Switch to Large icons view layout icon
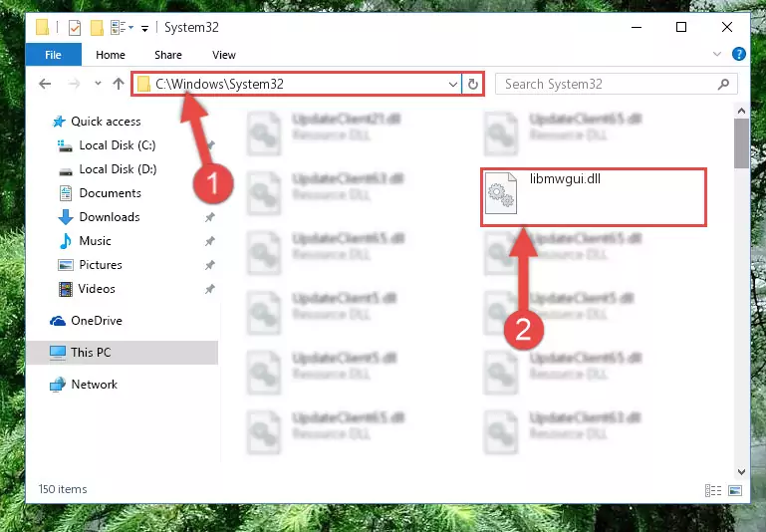 [735, 490]
